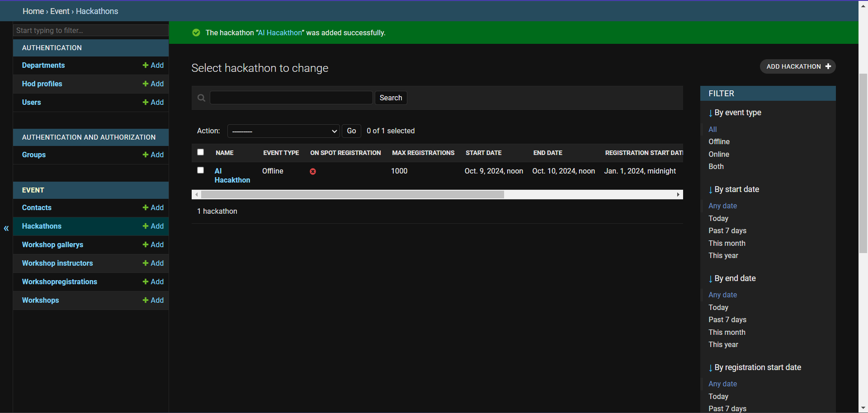Collapse the By end date filter
This screenshot has width=868, height=413.
(732, 279)
